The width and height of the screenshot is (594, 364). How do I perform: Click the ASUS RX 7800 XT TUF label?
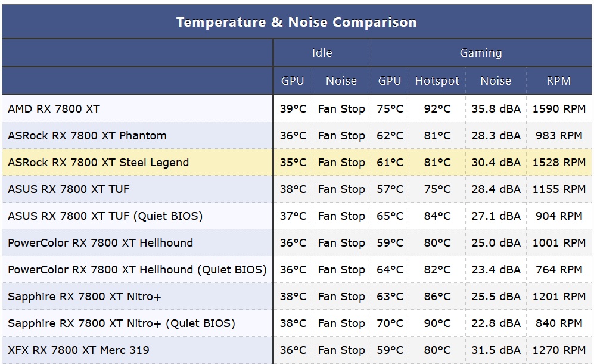click(69, 189)
